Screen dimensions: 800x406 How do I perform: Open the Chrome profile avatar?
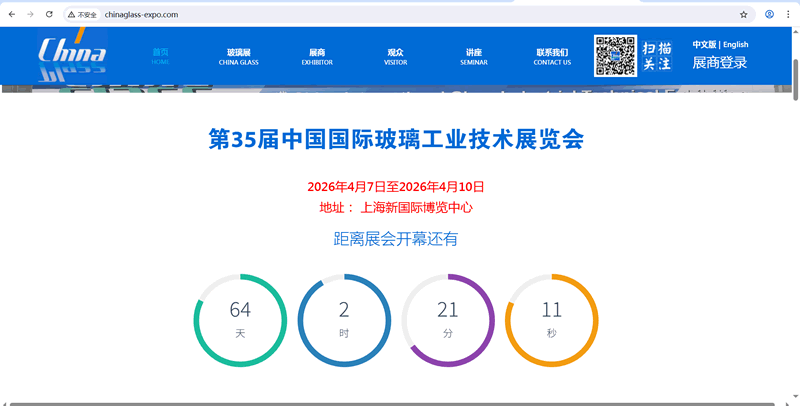(x=769, y=15)
